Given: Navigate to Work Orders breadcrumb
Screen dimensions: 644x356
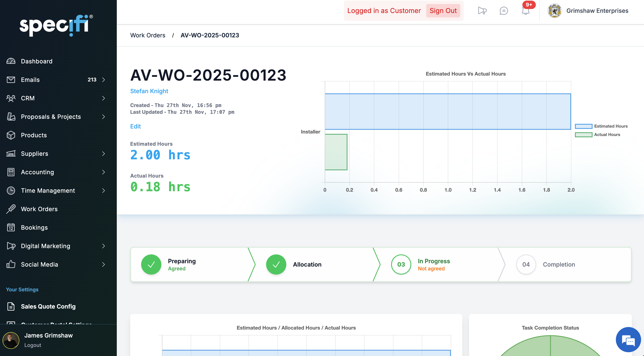Looking at the screenshot, I should [x=148, y=35].
